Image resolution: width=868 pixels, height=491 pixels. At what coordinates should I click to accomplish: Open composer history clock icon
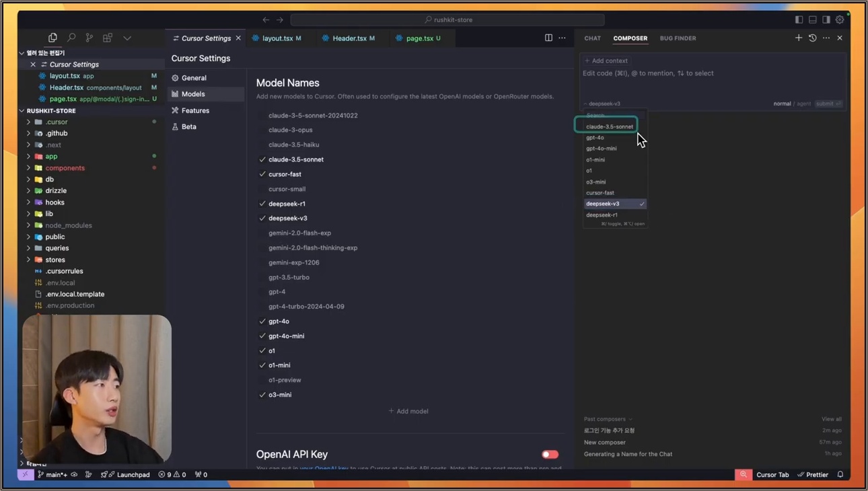tap(813, 38)
